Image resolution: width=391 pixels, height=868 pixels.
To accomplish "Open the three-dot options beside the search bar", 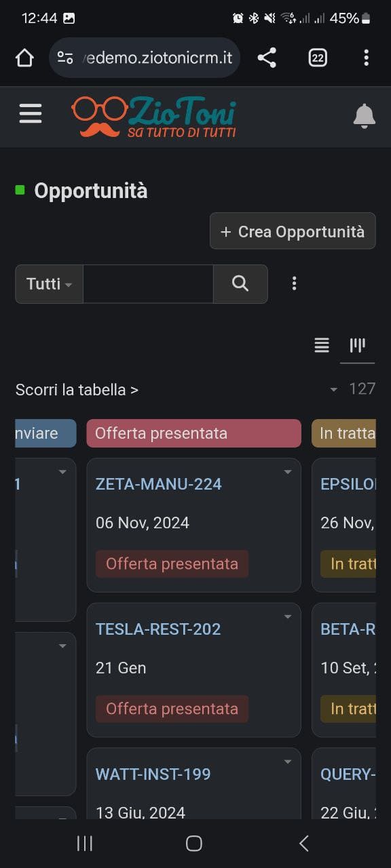I will click(294, 283).
